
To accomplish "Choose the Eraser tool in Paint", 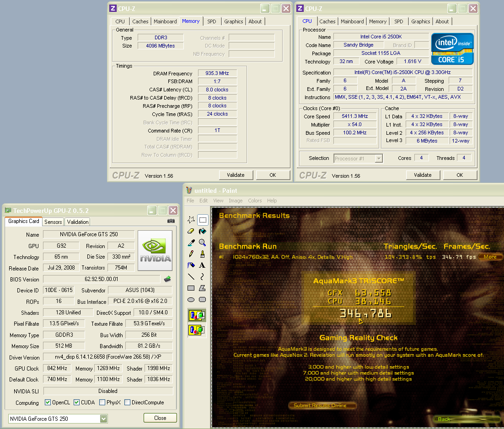I will pyautogui.click(x=191, y=231).
